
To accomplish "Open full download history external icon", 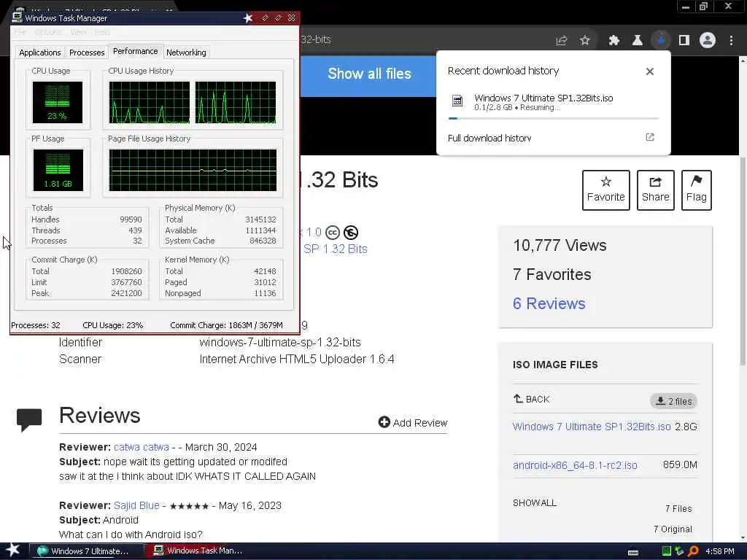I will (650, 137).
